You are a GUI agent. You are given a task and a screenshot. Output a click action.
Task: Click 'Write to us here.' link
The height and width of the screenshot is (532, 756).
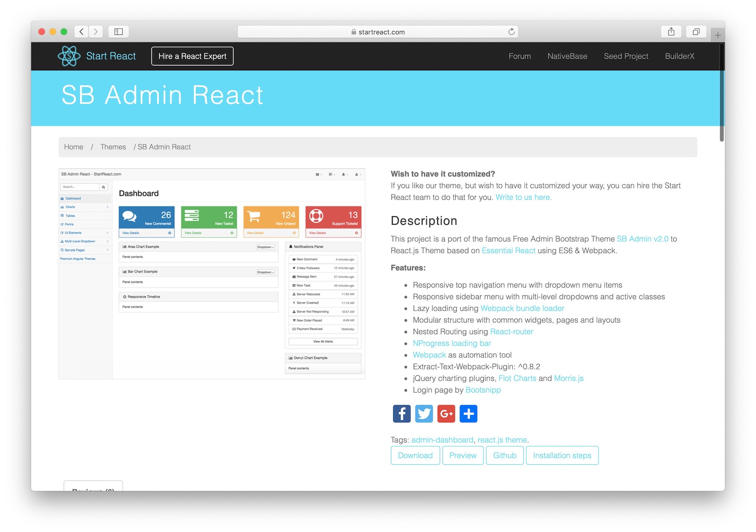(x=523, y=197)
